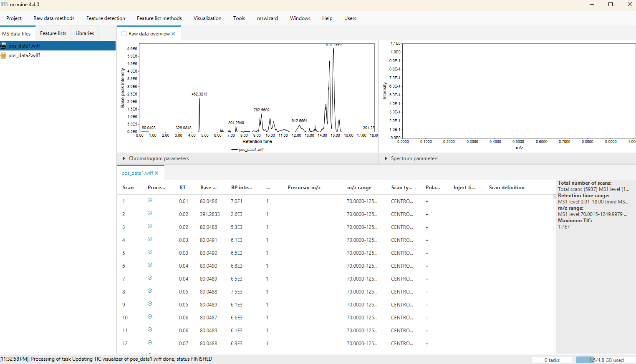This screenshot has height=364, width=636.
Task: Sort by Inject time column header
Action: click(464, 188)
